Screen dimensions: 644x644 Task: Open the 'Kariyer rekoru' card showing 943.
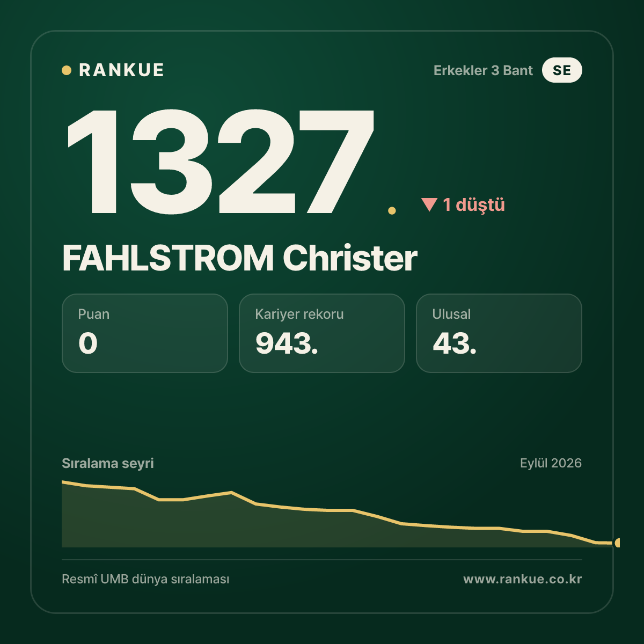[x=322, y=333]
